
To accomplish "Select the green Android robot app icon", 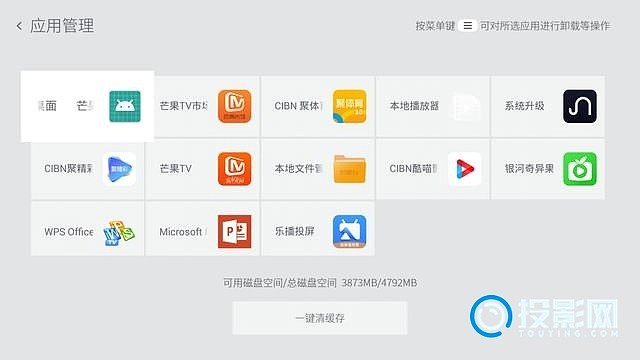I will click(125, 107).
